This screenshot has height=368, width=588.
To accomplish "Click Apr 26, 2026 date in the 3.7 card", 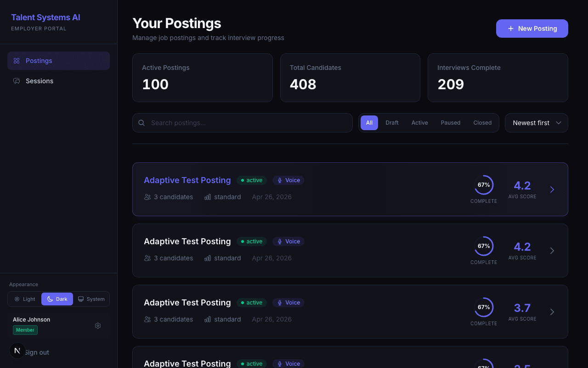I will [272, 319].
